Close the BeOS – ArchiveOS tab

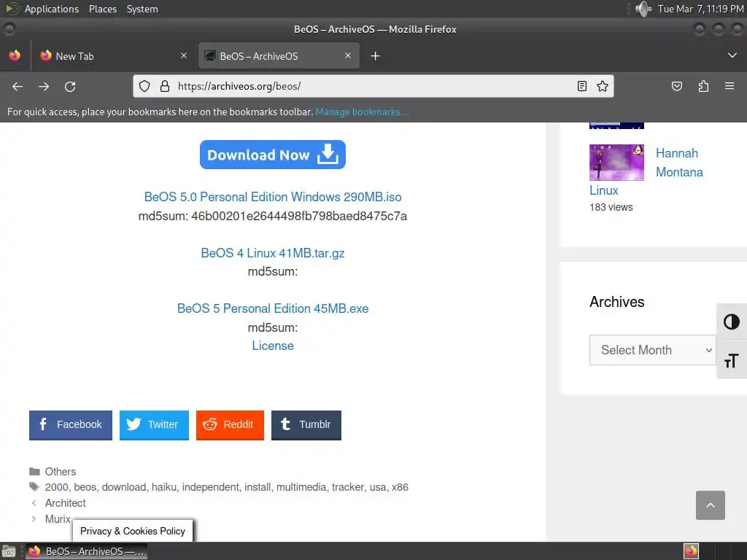pos(348,55)
